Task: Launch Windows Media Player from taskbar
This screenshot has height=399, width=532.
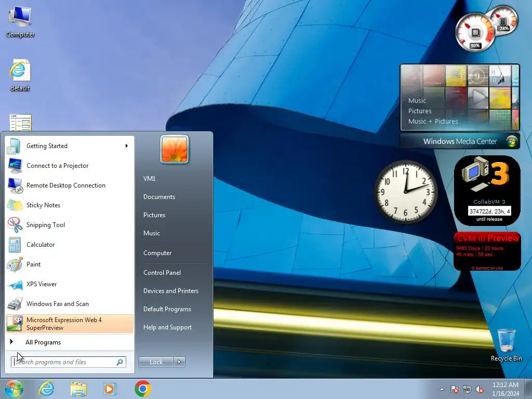Action: pos(110,389)
